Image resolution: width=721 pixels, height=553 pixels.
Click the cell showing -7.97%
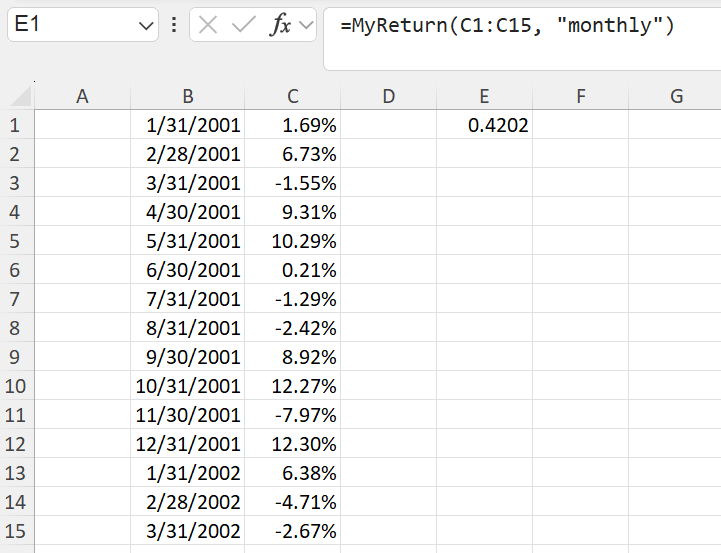coord(292,415)
